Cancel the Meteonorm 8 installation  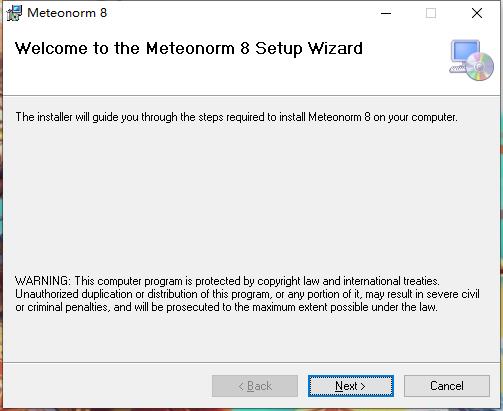click(x=447, y=386)
